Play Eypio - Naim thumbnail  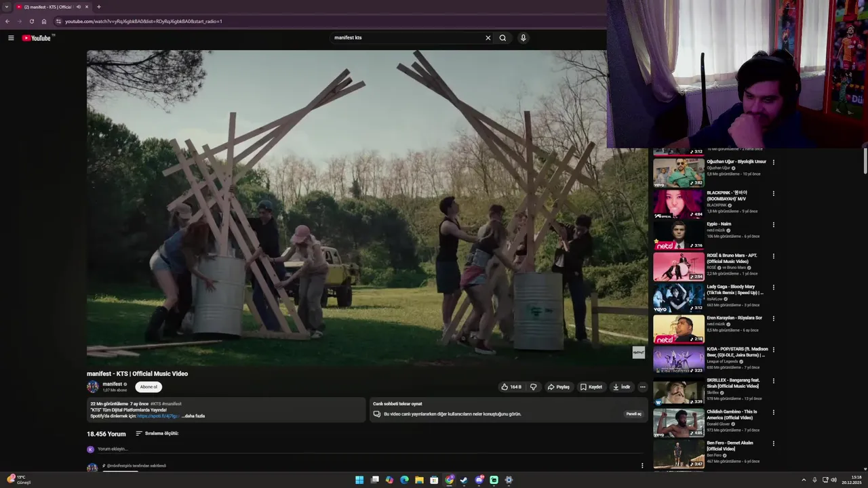point(679,235)
